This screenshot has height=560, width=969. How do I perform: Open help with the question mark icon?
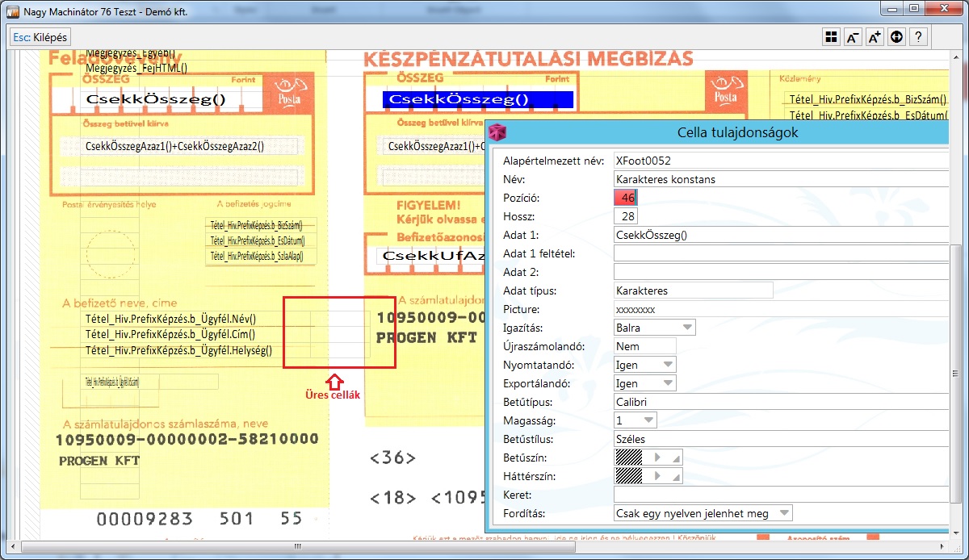pos(918,37)
